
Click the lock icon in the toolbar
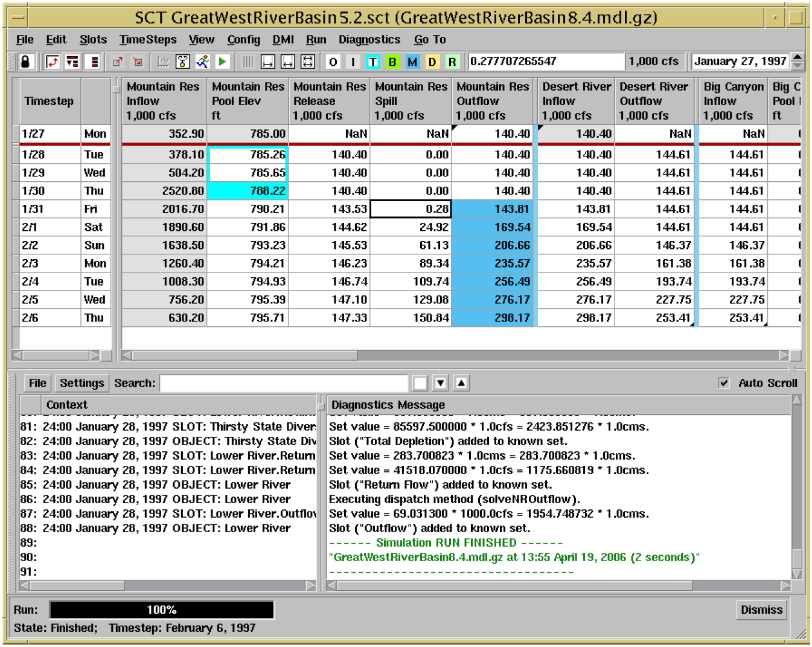point(25,62)
